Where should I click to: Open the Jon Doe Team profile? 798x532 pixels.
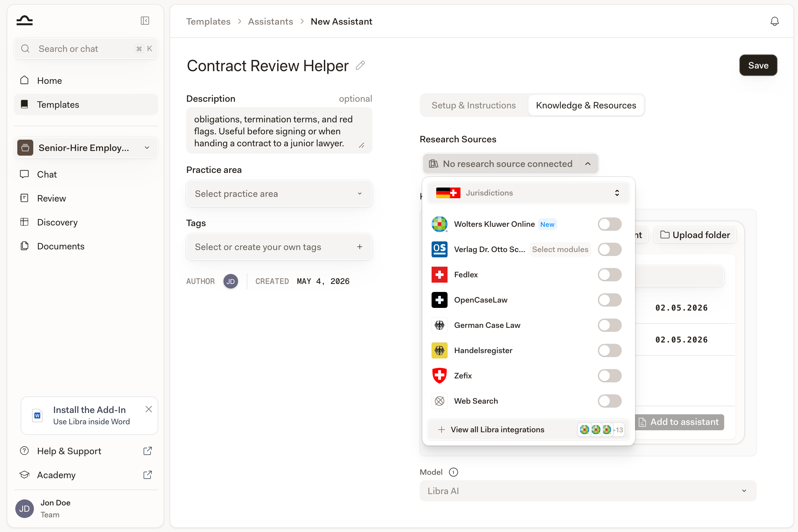pyautogui.click(x=86, y=509)
